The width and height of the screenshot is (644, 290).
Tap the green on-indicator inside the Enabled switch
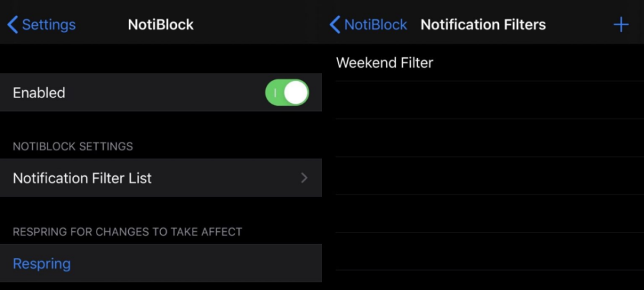[x=275, y=93]
